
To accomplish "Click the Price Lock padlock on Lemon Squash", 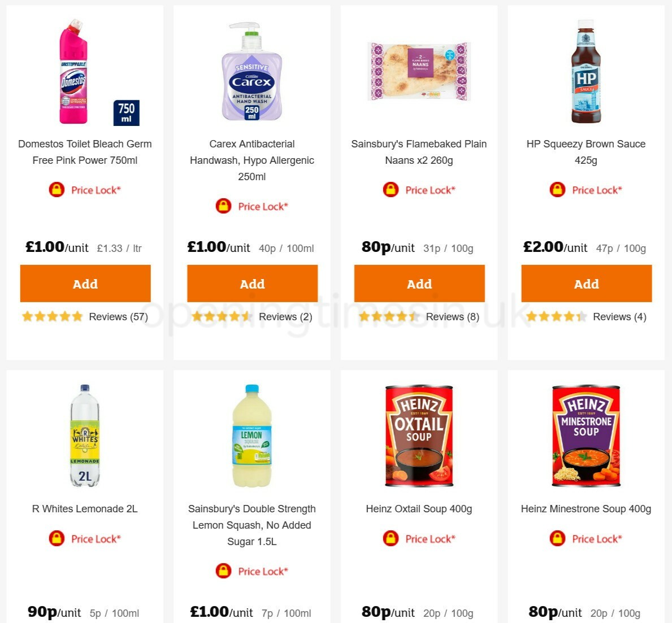I will coord(223,571).
